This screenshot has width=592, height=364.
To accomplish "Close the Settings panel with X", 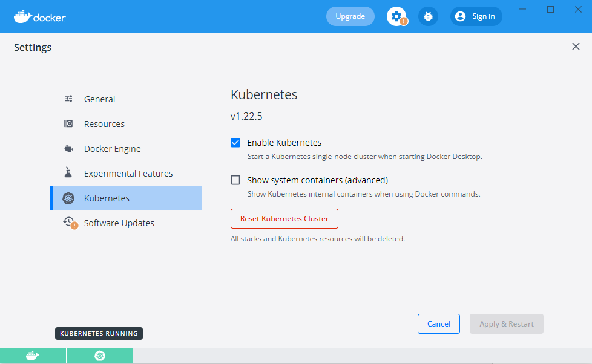I will pos(576,47).
